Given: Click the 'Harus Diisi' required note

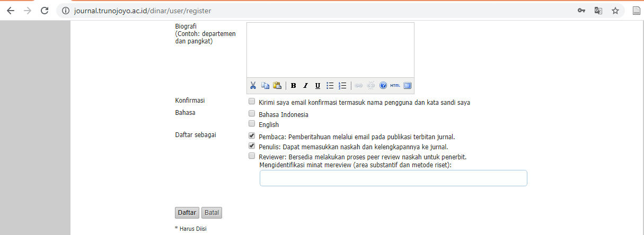Looking at the screenshot, I should 190,229.
